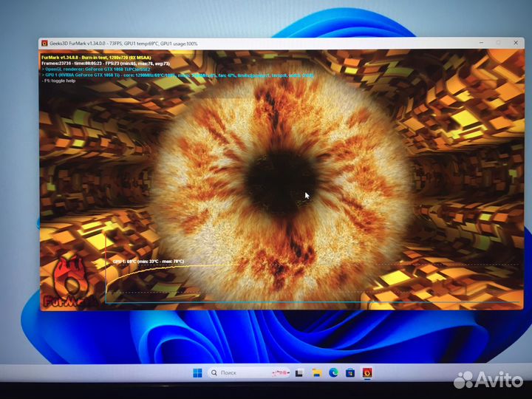This screenshot has width=532, height=399.
Task: Open Microsoft Store from the taskbar
Action: tap(350, 373)
